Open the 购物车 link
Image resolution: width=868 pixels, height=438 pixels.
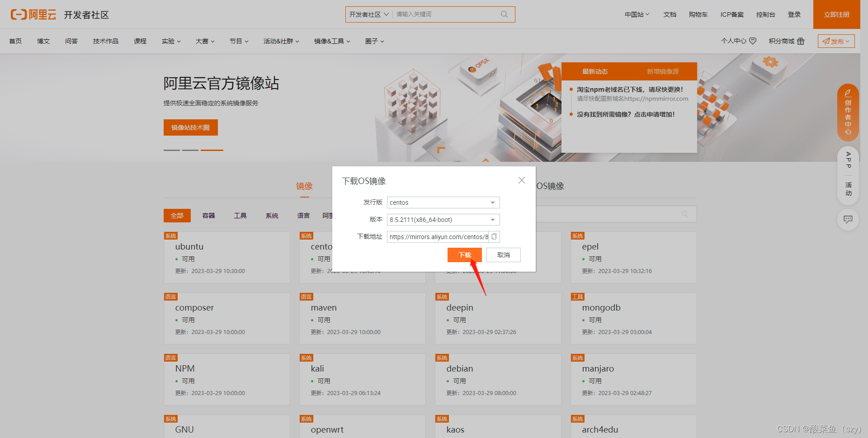(x=698, y=14)
